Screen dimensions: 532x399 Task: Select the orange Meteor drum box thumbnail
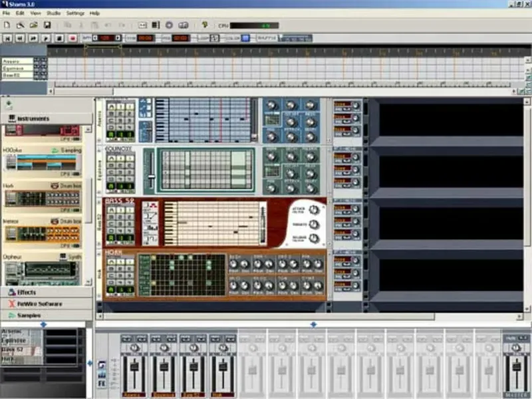[43, 234]
